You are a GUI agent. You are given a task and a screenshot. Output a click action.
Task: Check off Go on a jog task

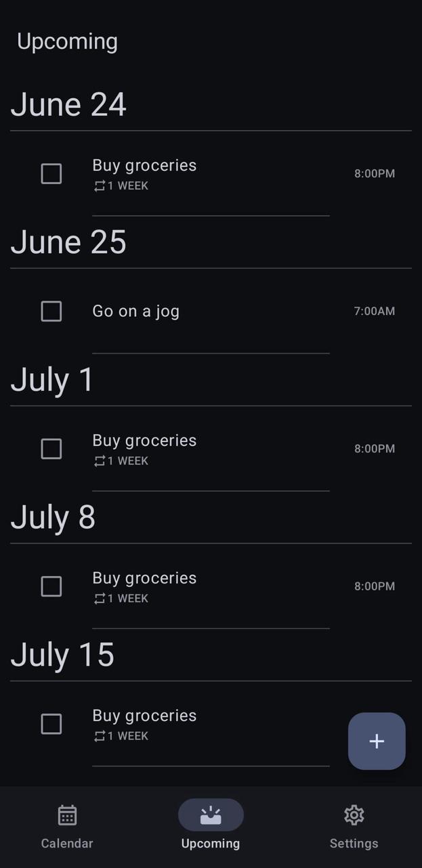pos(51,311)
